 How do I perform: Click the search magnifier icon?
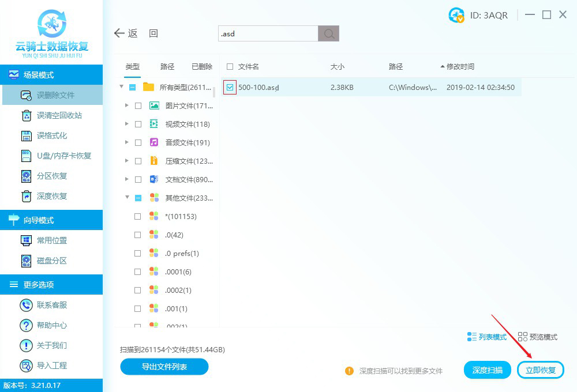(328, 33)
